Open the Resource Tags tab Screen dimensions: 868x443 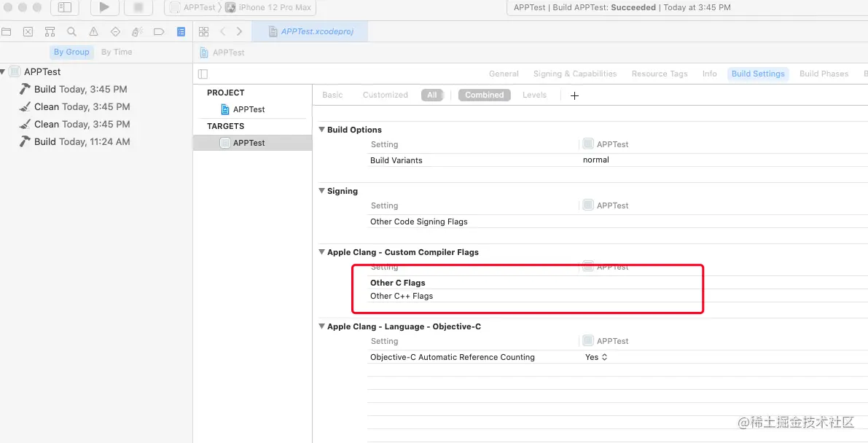coord(660,74)
